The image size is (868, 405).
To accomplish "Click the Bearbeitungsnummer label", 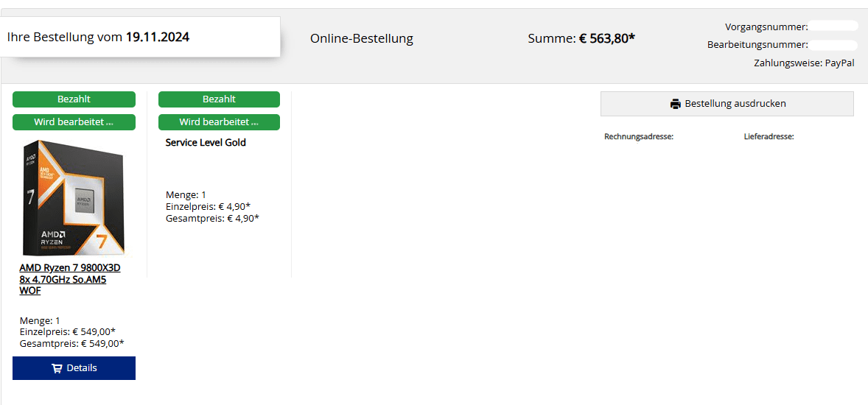I will pyautogui.click(x=757, y=45).
